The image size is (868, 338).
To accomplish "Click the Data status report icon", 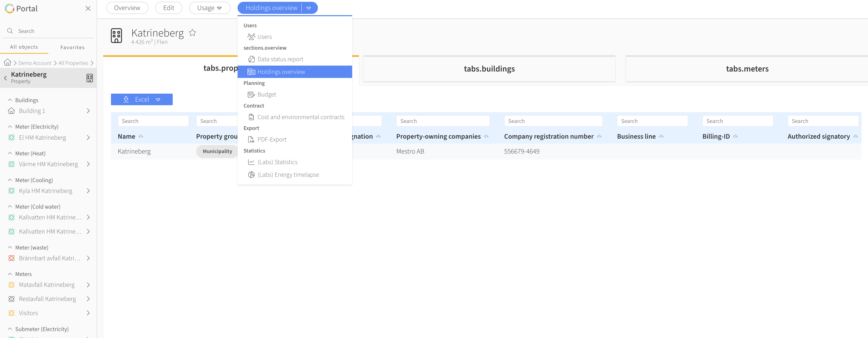I will tap(251, 59).
